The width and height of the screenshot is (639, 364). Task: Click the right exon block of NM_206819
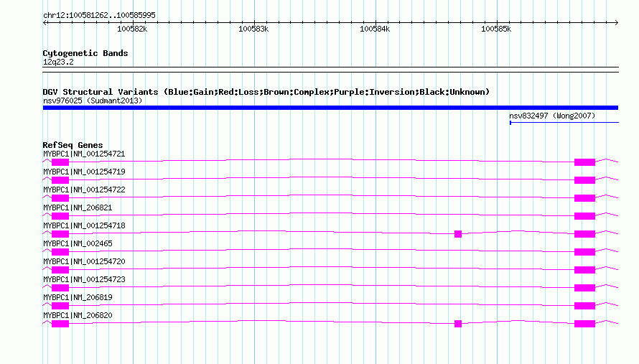[585, 306]
